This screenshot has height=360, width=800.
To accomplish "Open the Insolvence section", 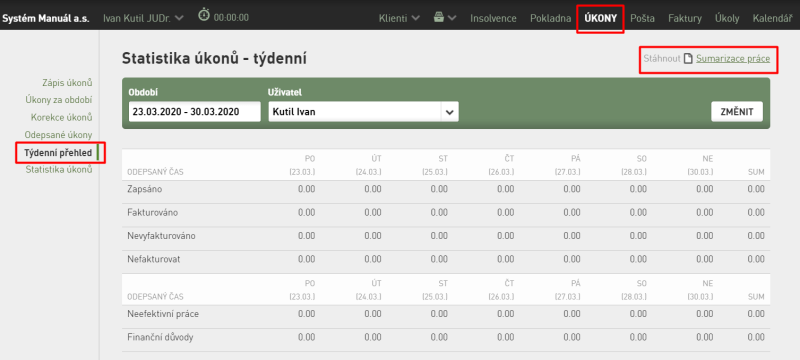I will click(493, 18).
